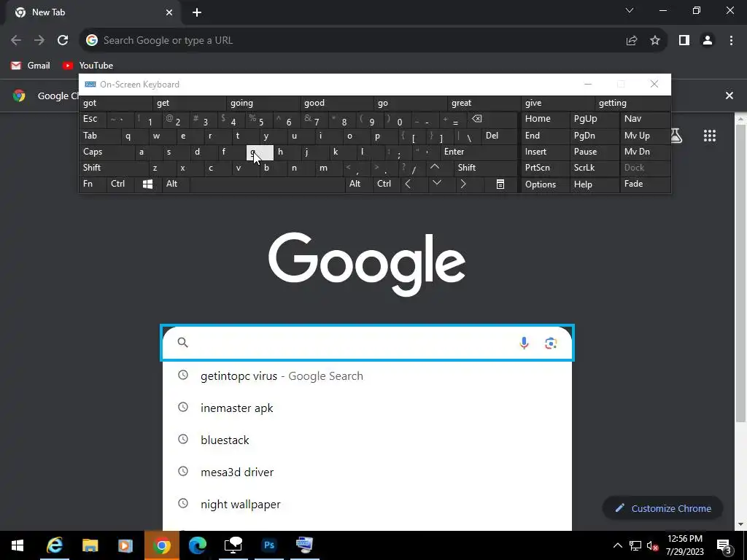Open the Chrome profile avatar
747x560 pixels.
click(x=708, y=41)
